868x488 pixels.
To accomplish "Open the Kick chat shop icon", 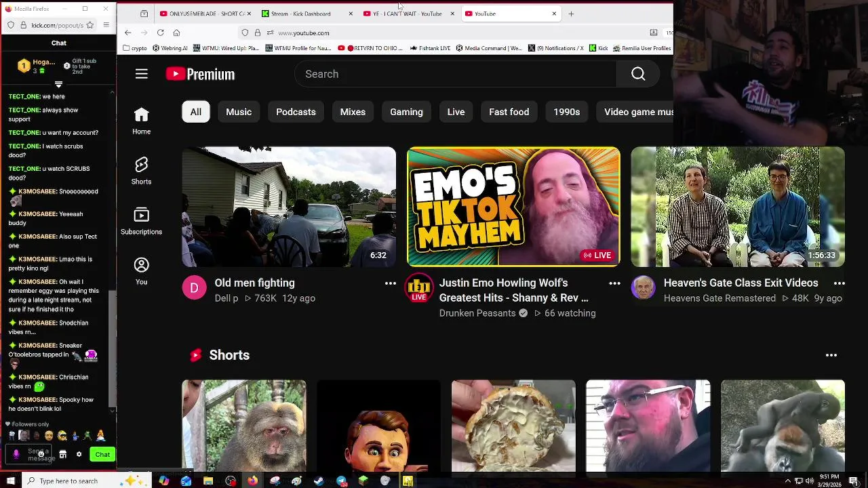I will click(62, 454).
